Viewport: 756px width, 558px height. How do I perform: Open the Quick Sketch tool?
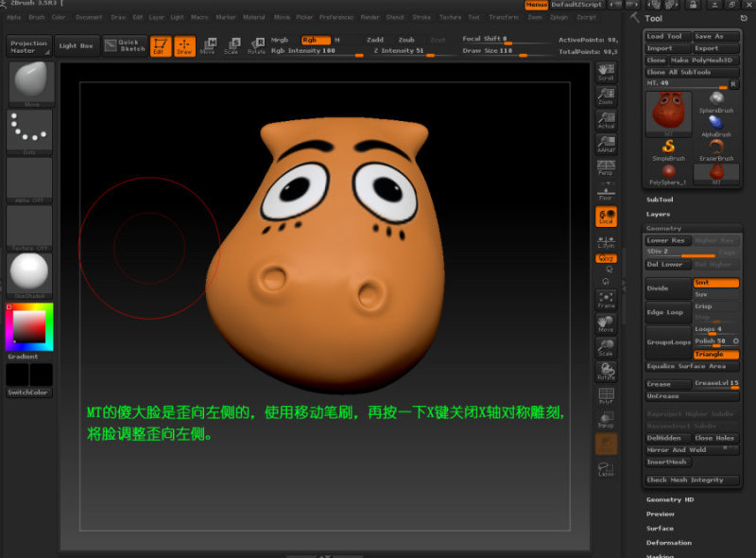(125, 45)
